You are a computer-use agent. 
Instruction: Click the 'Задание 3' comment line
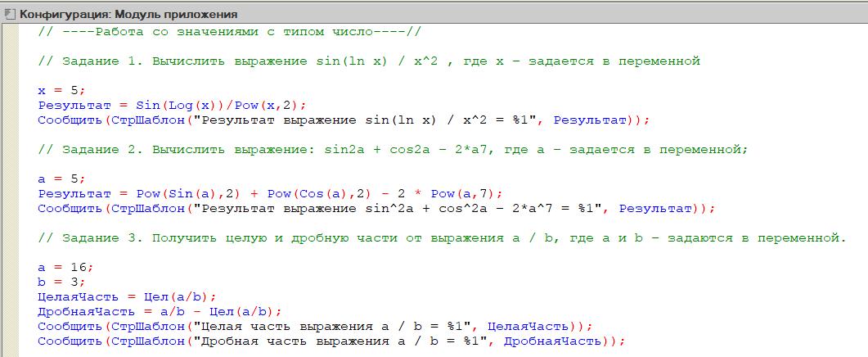(x=443, y=238)
